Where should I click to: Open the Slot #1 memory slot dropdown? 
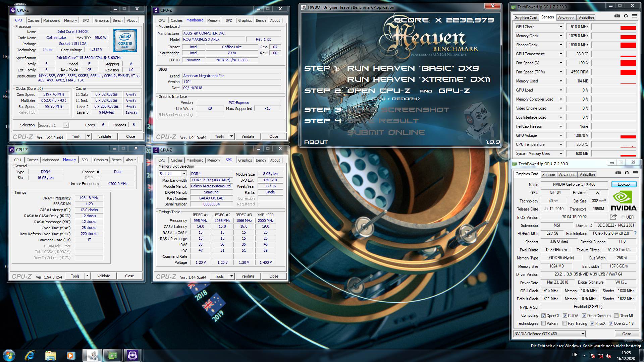[173, 174]
